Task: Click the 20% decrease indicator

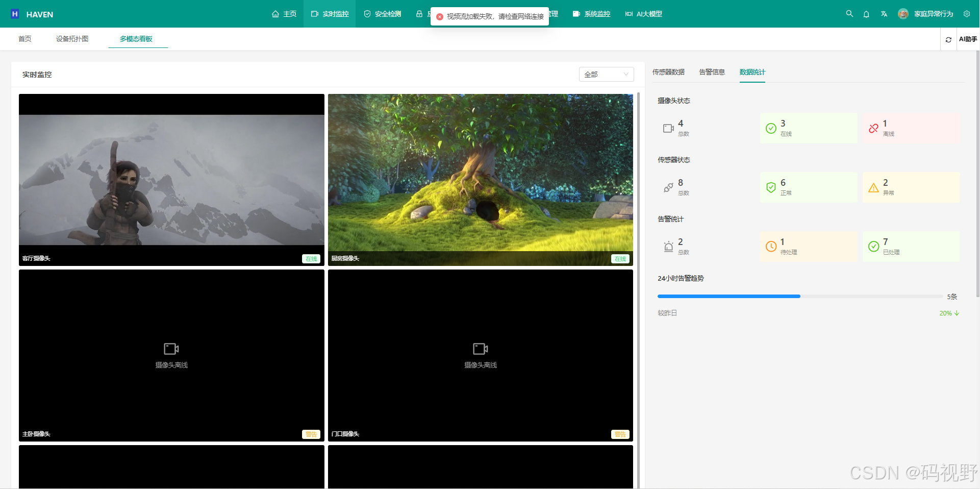Action: (x=949, y=313)
